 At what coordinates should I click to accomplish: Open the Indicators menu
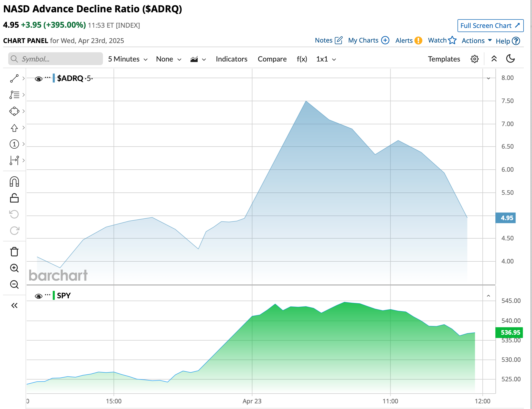click(x=231, y=59)
